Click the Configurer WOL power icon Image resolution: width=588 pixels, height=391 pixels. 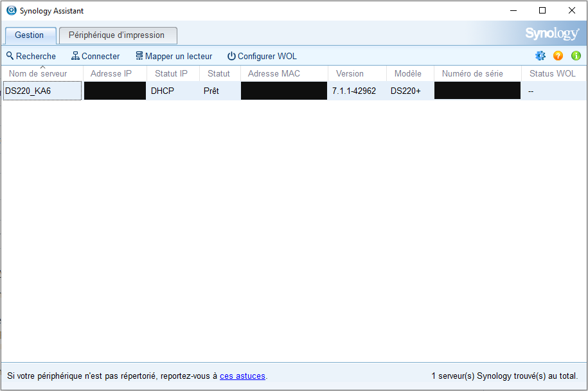(231, 56)
